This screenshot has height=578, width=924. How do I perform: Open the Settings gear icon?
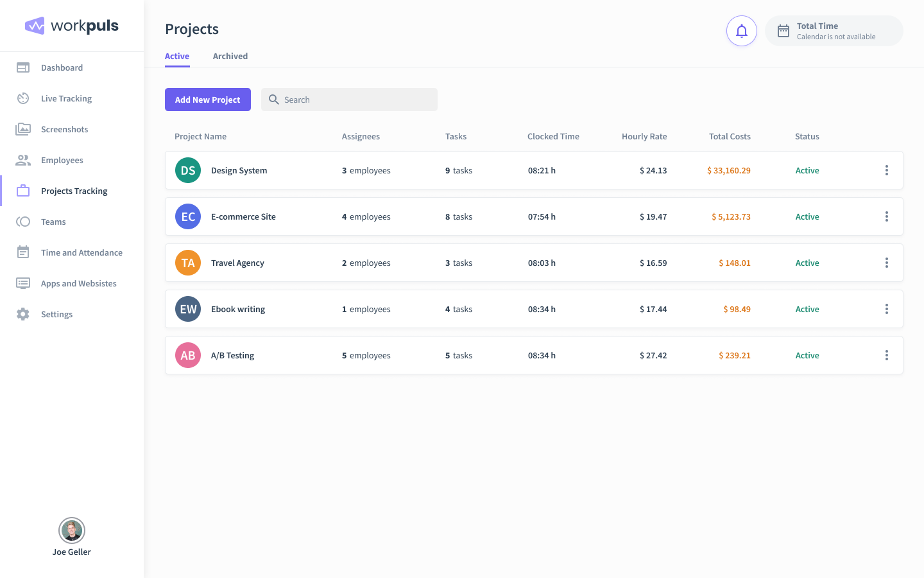[23, 314]
